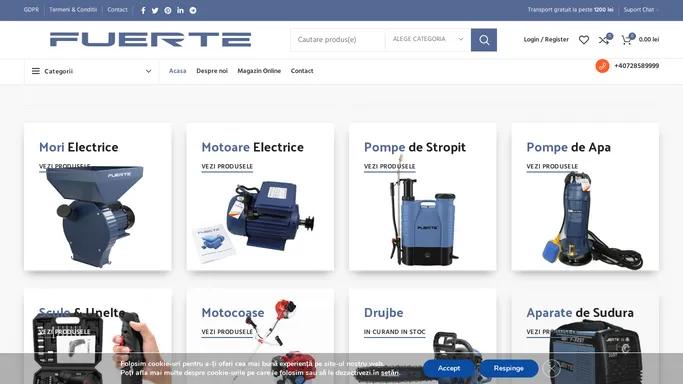
Task: Open the wishlist heart icon
Action: point(584,40)
